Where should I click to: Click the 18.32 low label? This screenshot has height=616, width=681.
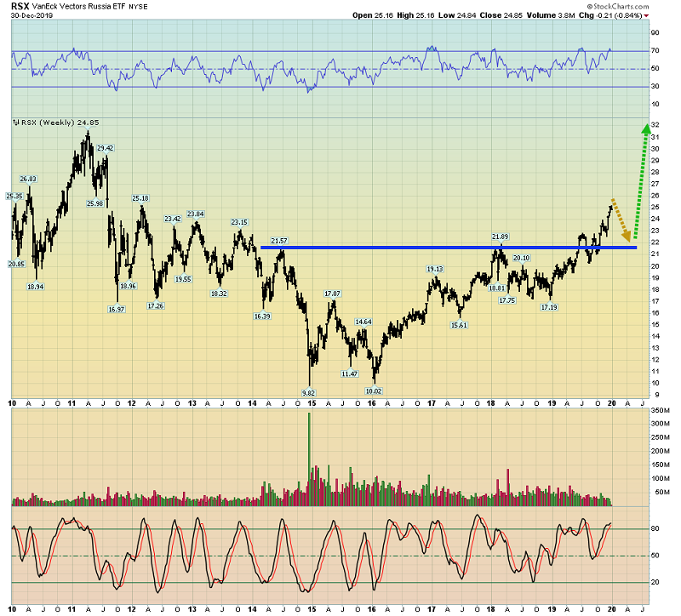pyautogui.click(x=219, y=294)
